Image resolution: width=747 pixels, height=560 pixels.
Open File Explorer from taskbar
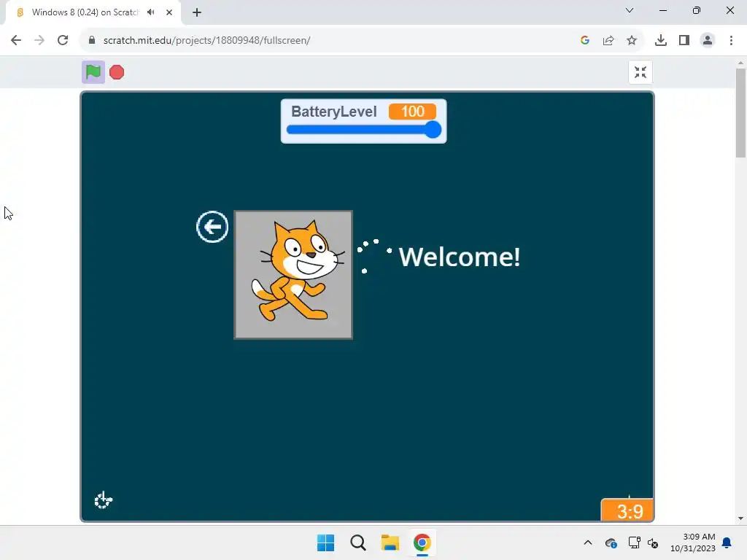[390, 542]
